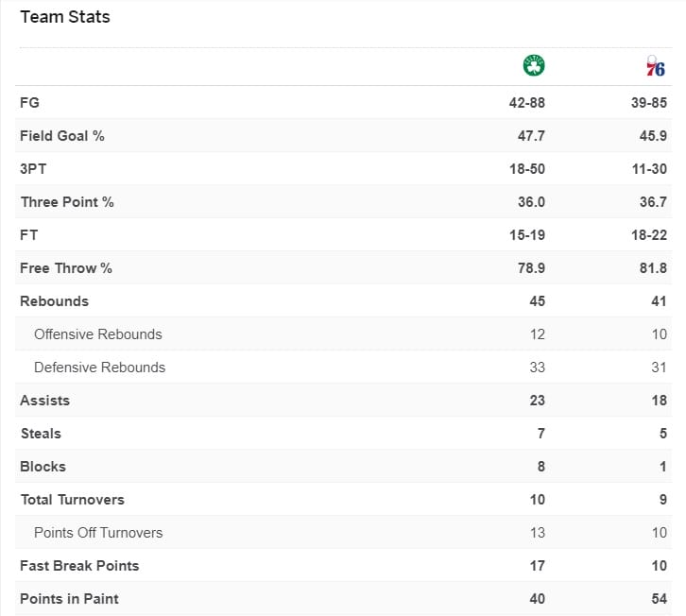Select the 3PT row label
686x616 pixels.
[x=33, y=168]
